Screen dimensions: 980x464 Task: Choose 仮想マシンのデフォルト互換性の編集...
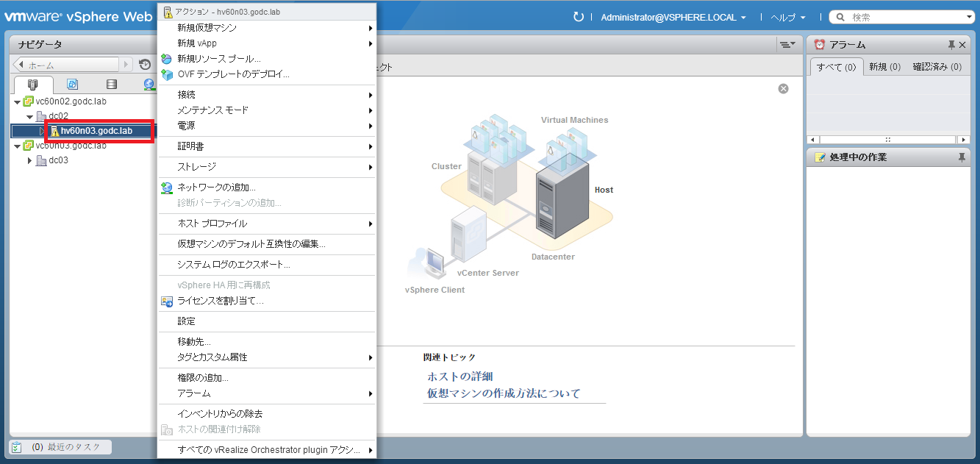pos(267,244)
